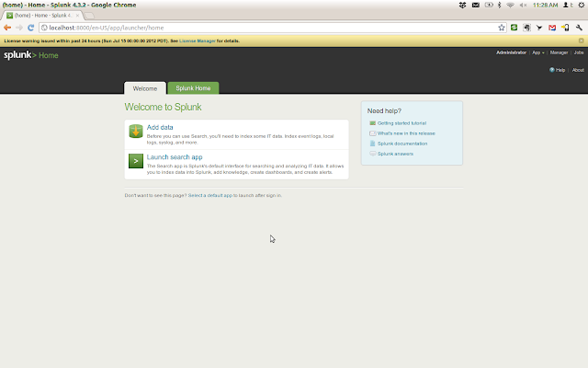Click the Getting started tutorial icon
Image resolution: width=588 pixels, height=368 pixels.
(372, 123)
